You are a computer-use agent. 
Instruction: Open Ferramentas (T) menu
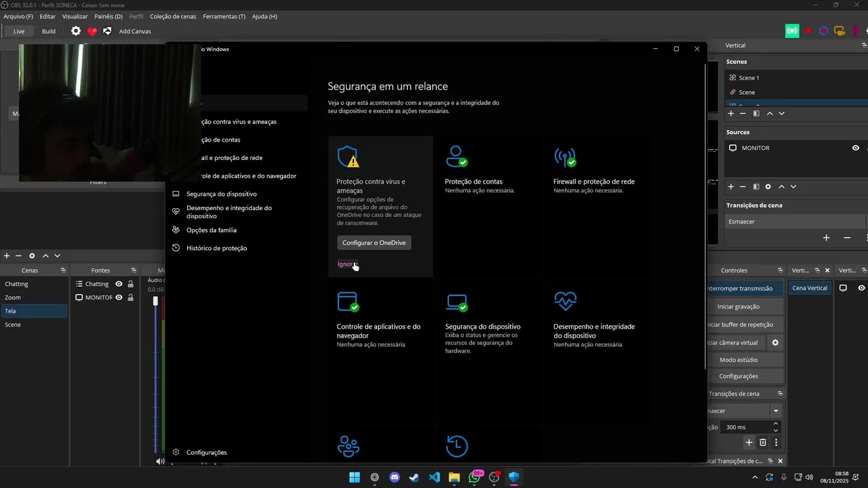(224, 16)
